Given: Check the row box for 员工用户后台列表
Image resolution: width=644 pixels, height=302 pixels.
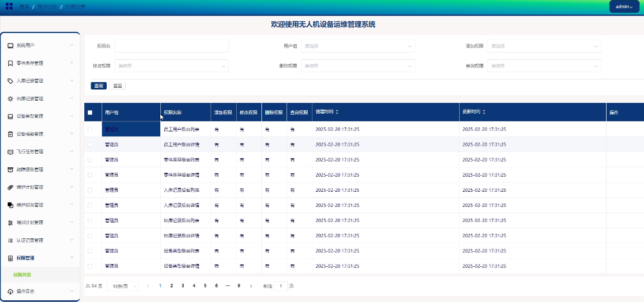Looking at the screenshot, I should coord(90,129).
